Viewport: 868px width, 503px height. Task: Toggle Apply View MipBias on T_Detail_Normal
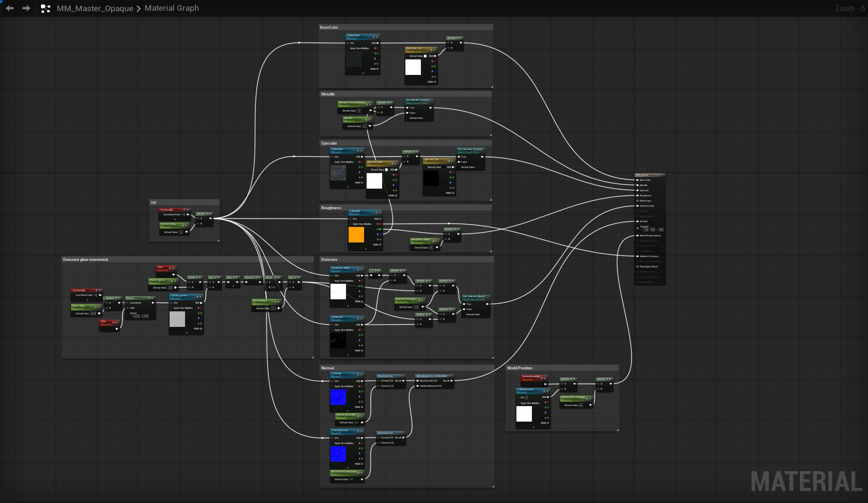click(333, 443)
